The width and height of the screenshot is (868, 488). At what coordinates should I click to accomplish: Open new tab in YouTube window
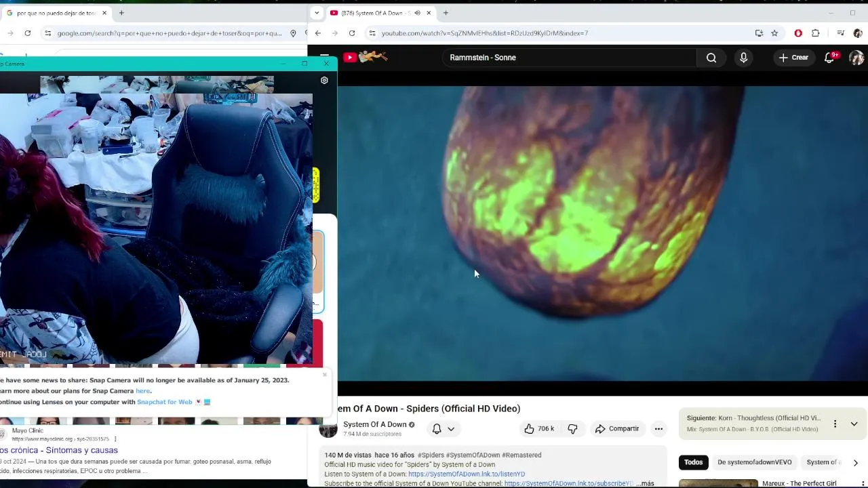pyautogui.click(x=446, y=13)
